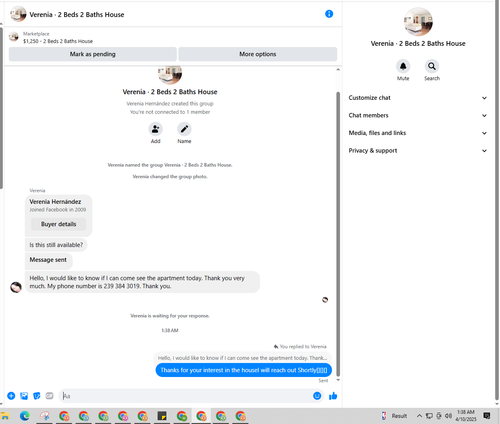Viewport: 500px width, 424px height.
Task: Click the Message sent bubble
Action: (x=49, y=260)
